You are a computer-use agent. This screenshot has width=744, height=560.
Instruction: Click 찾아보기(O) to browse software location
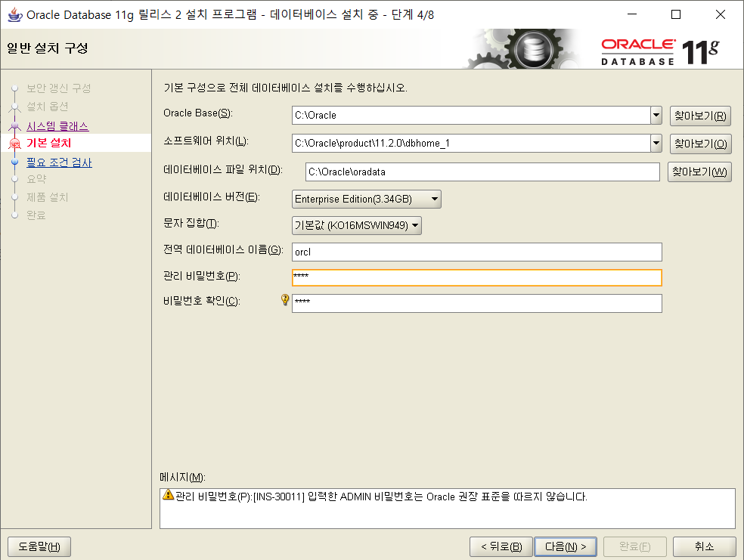(700, 144)
